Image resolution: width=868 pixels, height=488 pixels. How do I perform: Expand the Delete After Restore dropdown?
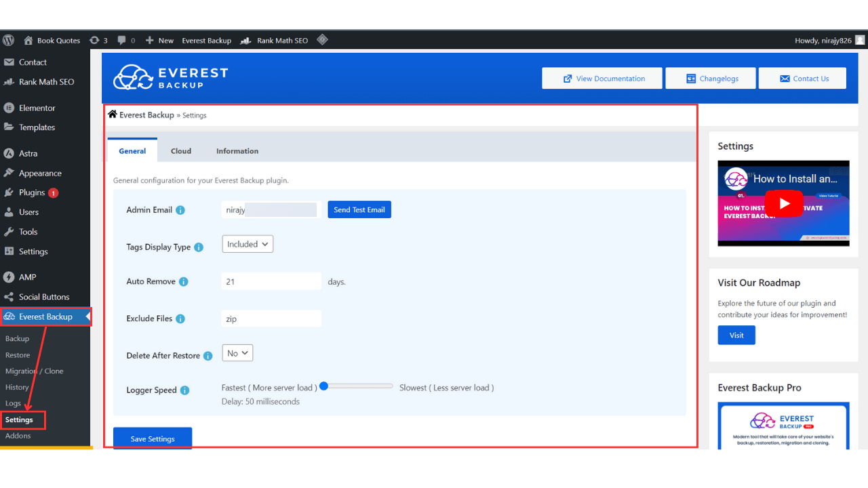[x=237, y=353]
